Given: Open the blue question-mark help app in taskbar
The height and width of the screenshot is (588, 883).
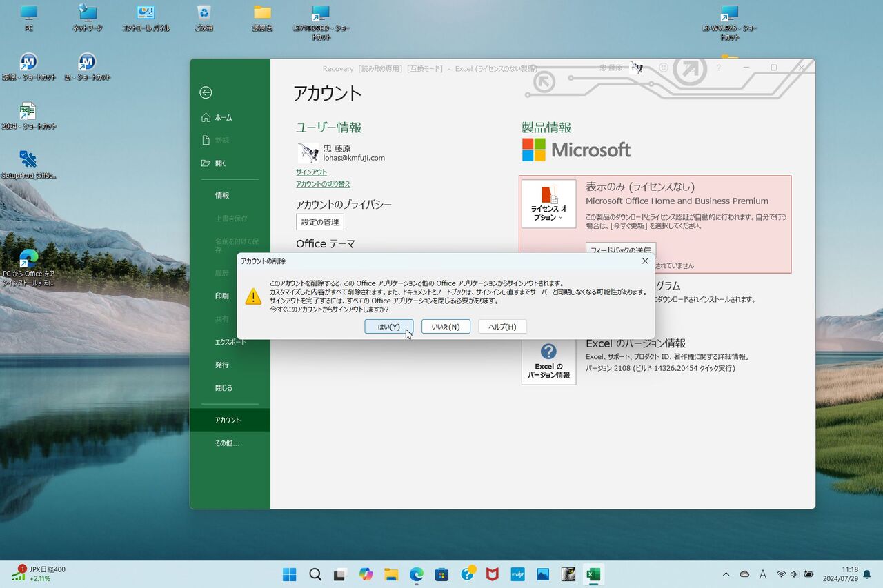Looking at the screenshot, I should (x=467, y=574).
